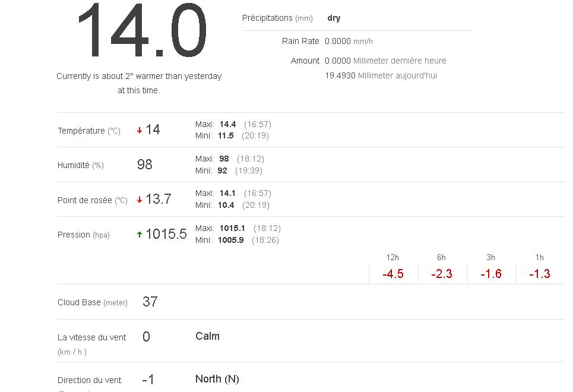This screenshot has width=573, height=392.
Task: Click the Cloud Base value 37
Action: pos(150,302)
